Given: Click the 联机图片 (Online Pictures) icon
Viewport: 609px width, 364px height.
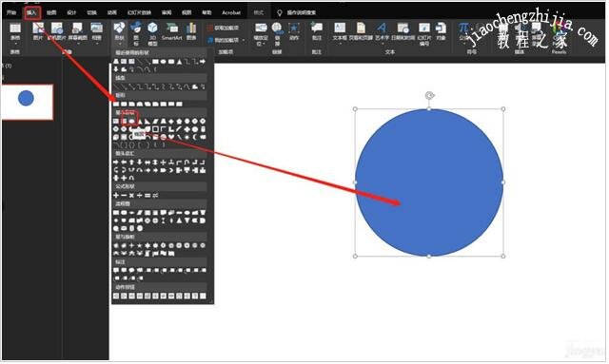Looking at the screenshot, I should click(x=57, y=31).
